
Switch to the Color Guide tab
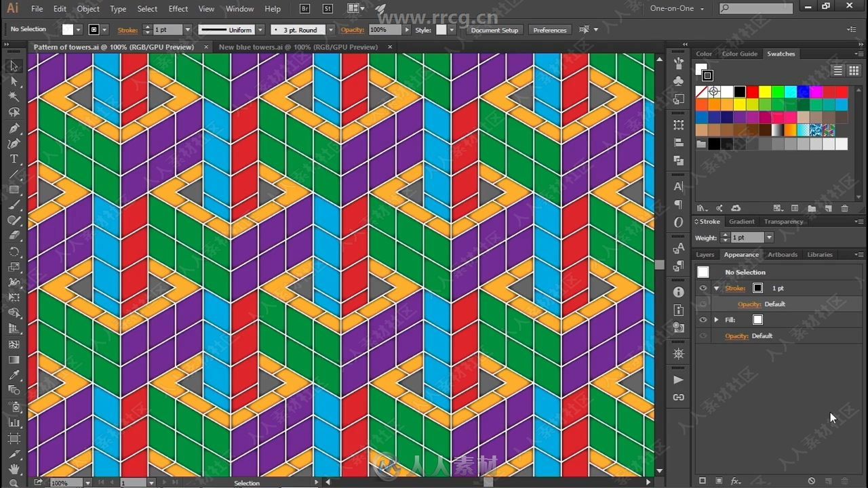[739, 54]
